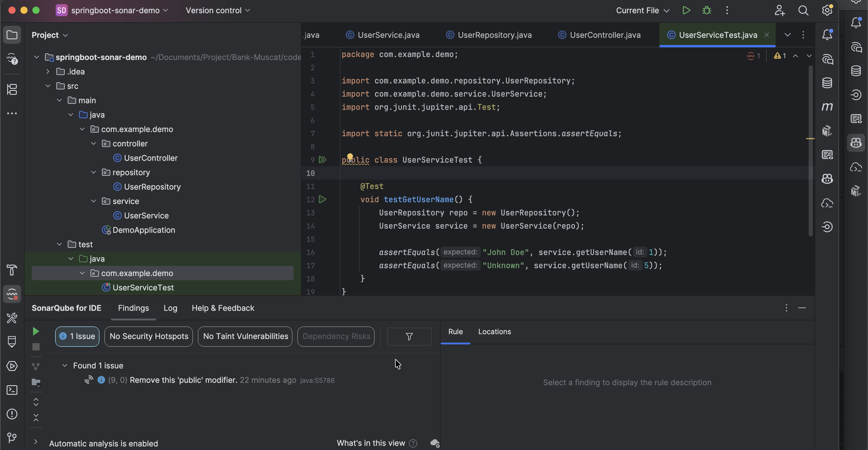Viewport: 868px width, 450px height.
Task: Collapse the Found 1 issue node
Action: [65, 366]
